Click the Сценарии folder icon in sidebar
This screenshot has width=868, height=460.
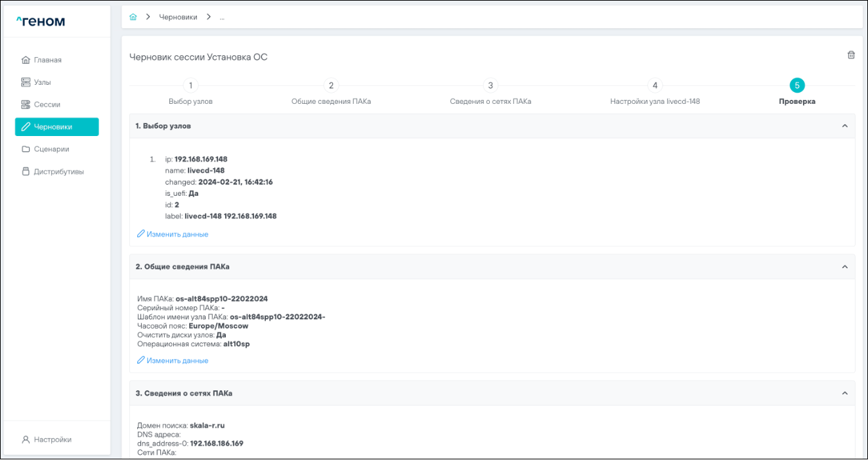coord(26,149)
